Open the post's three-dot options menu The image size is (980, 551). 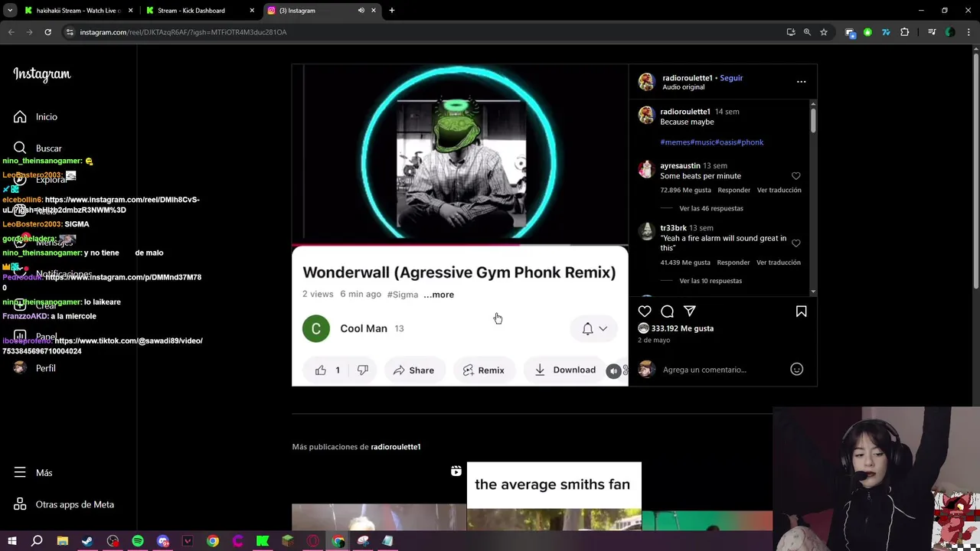click(x=801, y=82)
